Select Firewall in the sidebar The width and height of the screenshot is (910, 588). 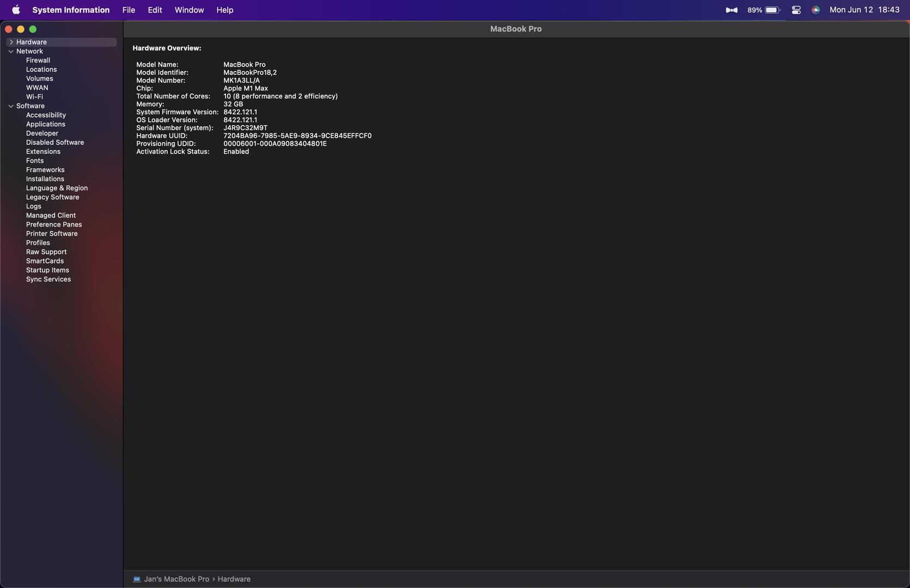tap(38, 60)
